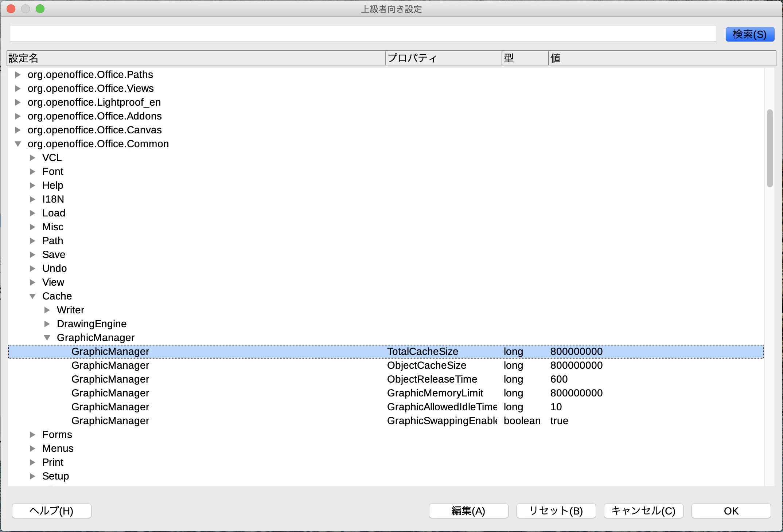Expand the org.openoffice.Office.Paths node
Screen dimensions: 783x532
tap(18, 75)
